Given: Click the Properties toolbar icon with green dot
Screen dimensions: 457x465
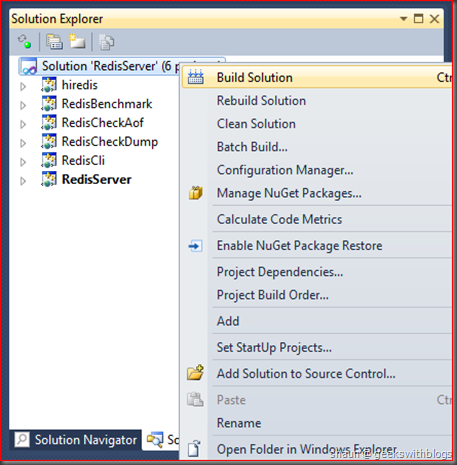Looking at the screenshot, I should 24,42.
